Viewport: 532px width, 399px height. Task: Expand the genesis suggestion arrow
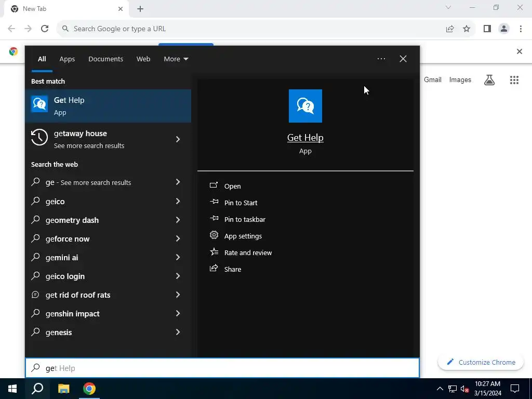coord(178,332)
